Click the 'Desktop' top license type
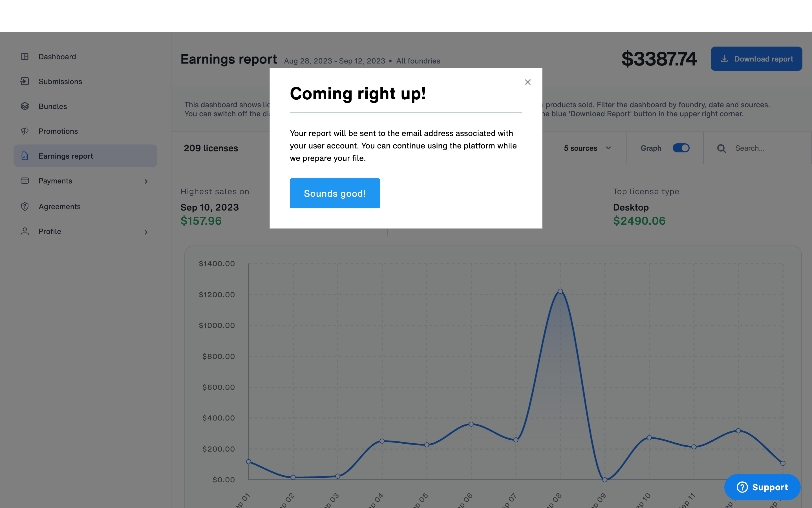812x508 pixels. [631, 207]
